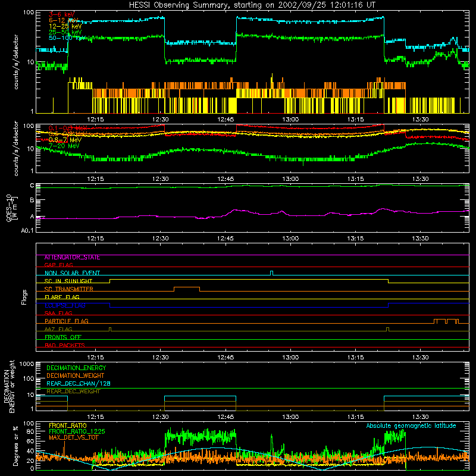Click the FRONT_RATIO_1225 legend label
This screenshot has width=476, height=476.
(77, 432)
